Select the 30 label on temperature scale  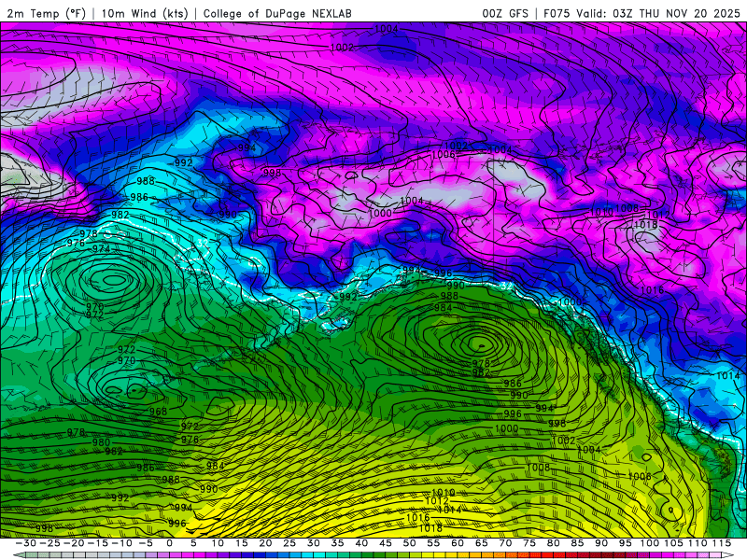tap(313, 543)
